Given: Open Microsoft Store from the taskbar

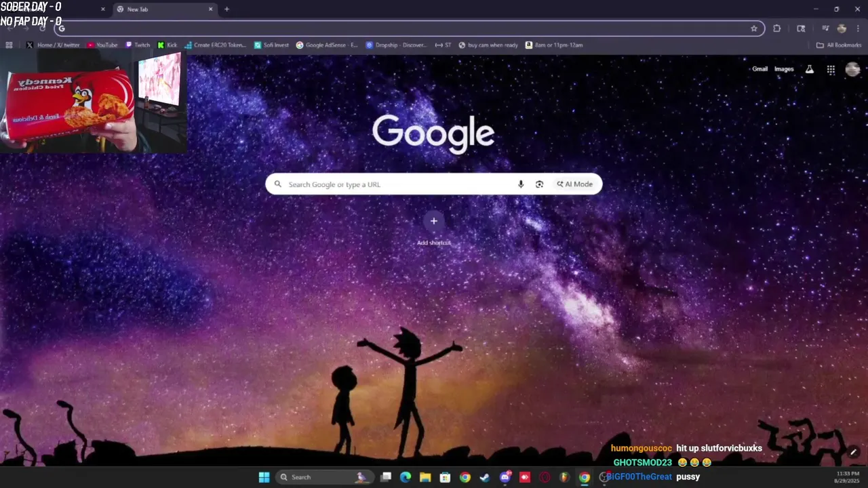Looking at the screenshot, I should [445, 477].
